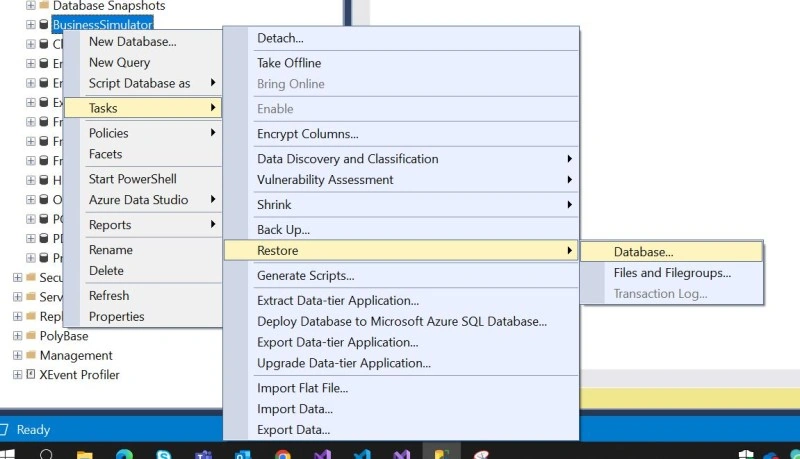Open submenu arrow for Data Discovery and Classification
The height and width of the screenshot is (459, 800).
coord(569,159)
